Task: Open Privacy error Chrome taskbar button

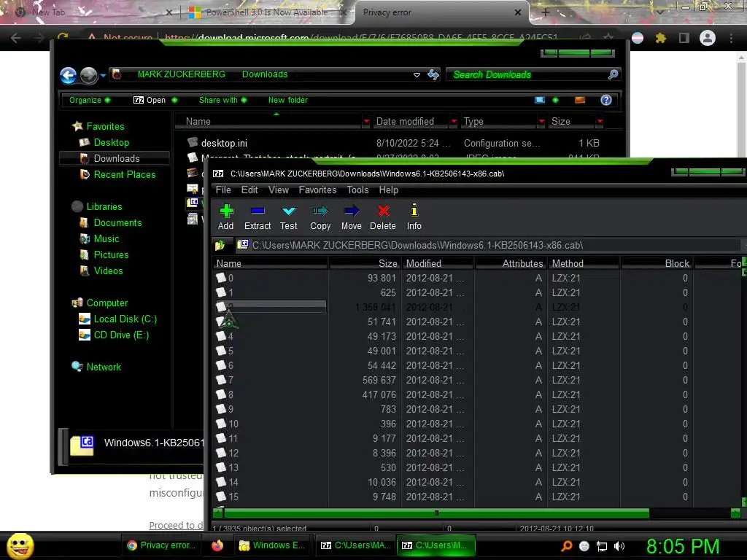Action: 162,545
